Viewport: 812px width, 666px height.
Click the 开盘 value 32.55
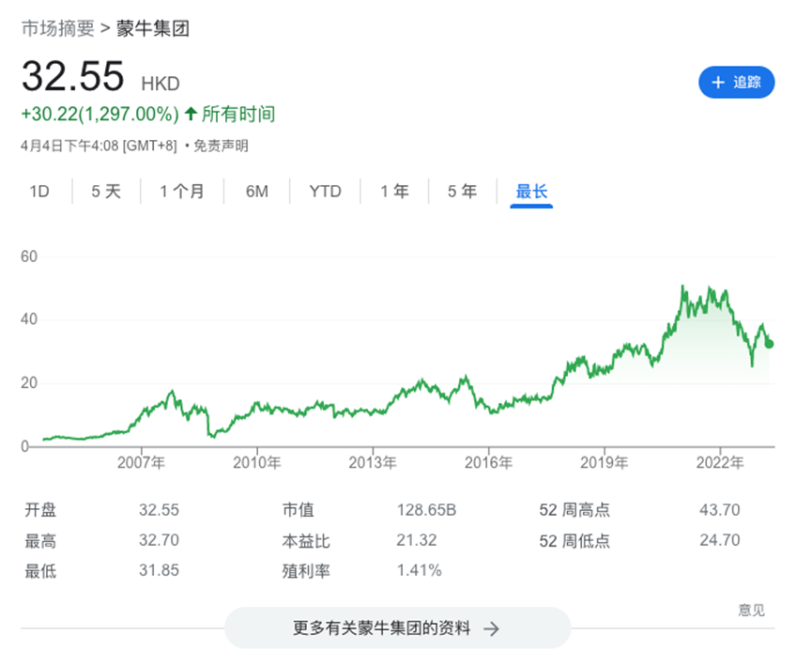pyautogui.click(x=159, y=510)
